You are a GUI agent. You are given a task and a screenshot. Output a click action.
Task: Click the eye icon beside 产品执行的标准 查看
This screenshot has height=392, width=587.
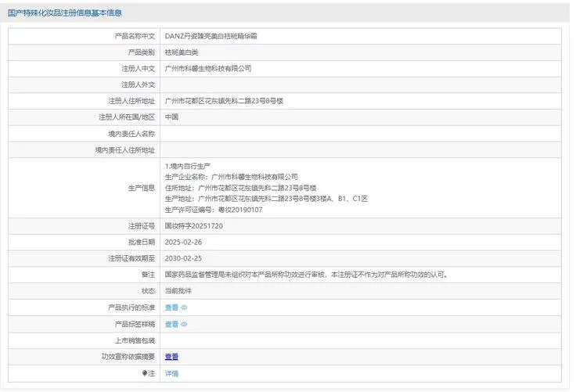click(184, 307)
